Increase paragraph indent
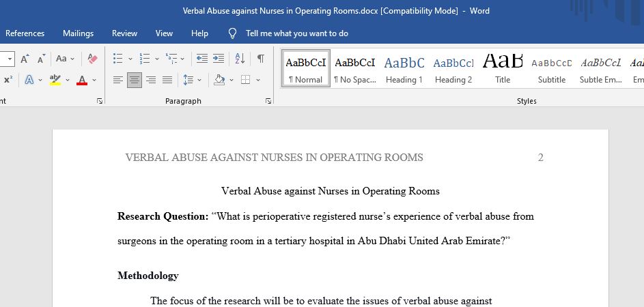The image size is (644, 307). [x=218, y=59]
